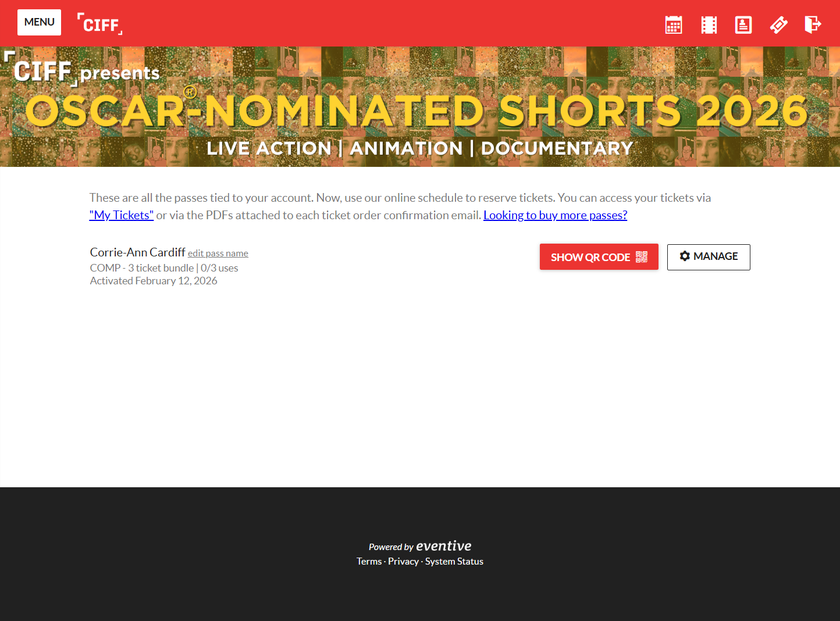Show QR code for Corrie-Ann Cardiff pass
Screen dimensions: 840x621
(599, 257)
